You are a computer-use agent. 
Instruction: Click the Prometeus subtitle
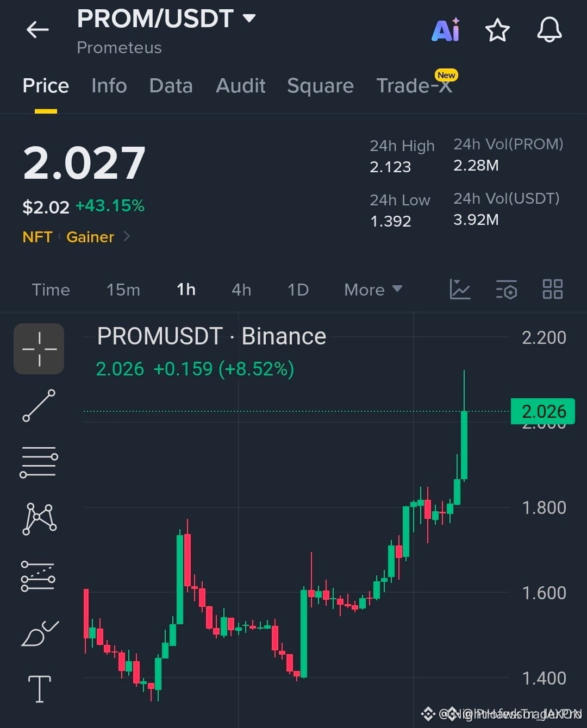(x=119, y=48)
